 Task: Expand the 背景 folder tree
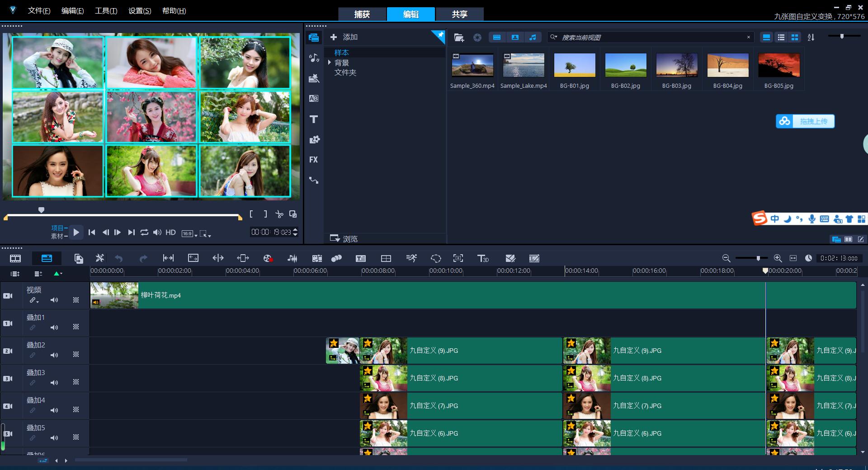point(330,62)
